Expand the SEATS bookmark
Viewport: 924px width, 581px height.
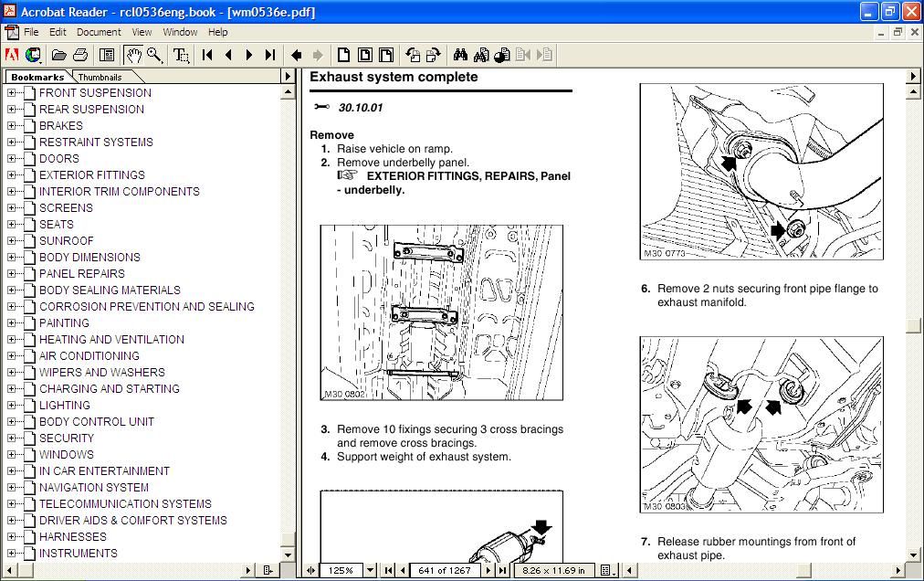11,224
